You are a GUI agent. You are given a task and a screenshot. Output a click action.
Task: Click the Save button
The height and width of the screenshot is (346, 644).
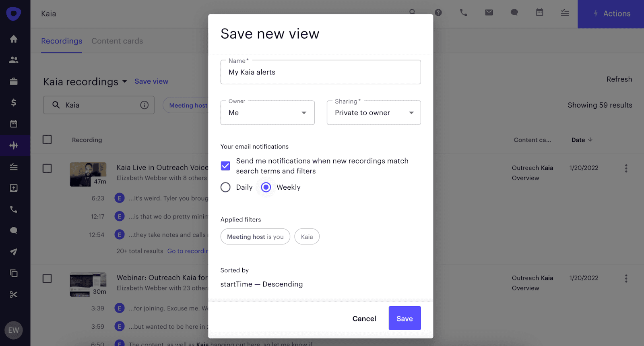click(405, 318)
